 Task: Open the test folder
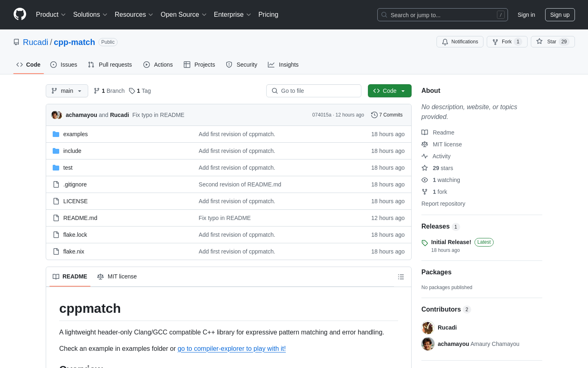pyautogui.click(x=68, y=168)
